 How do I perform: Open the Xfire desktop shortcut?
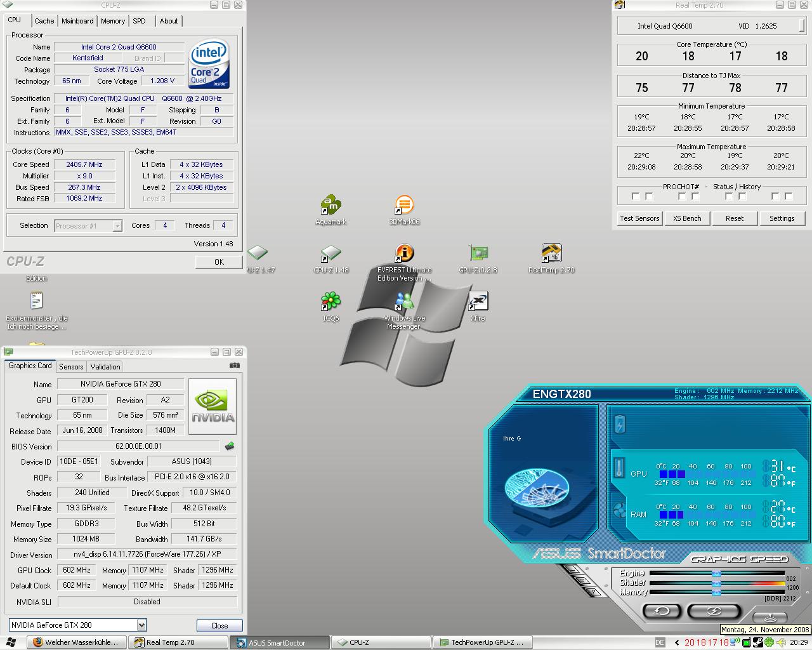(478, 307)
